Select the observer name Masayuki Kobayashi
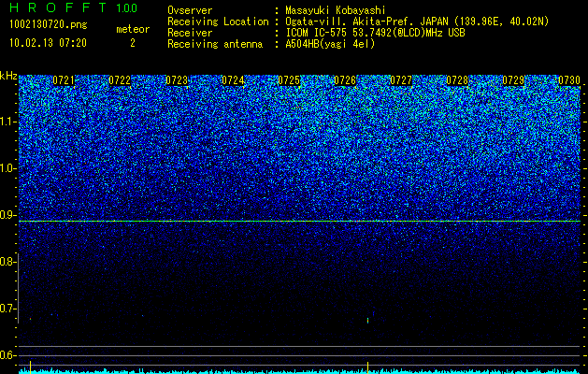This screenshot has height=374, width=588. [x=336, y=10]
